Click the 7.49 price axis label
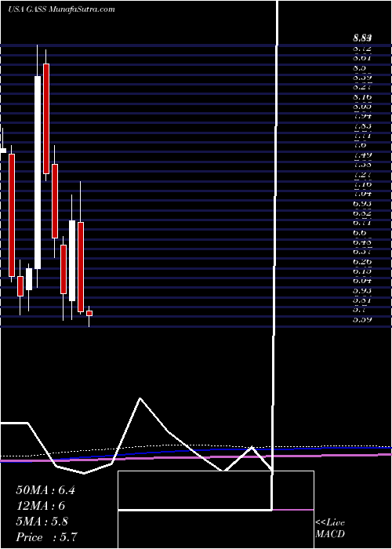Viewport: 392px width, 549px height. click(362, 155)
